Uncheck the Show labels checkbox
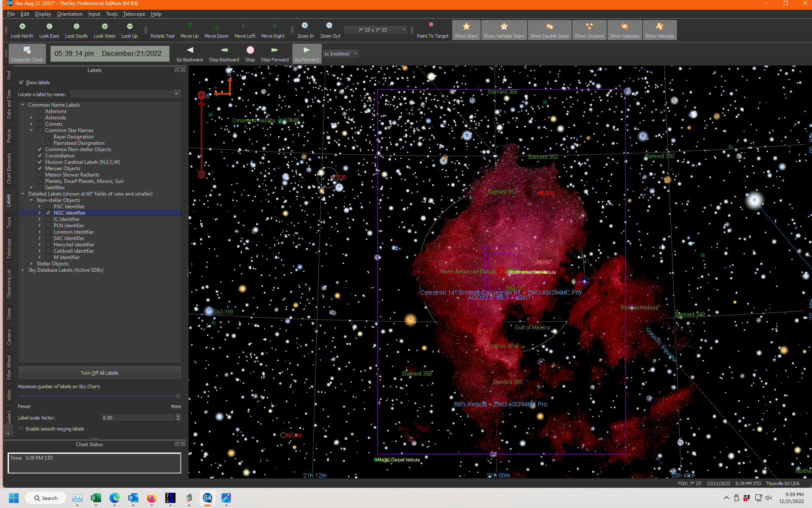This screenshot has width=812, height=508. (21, 83)
